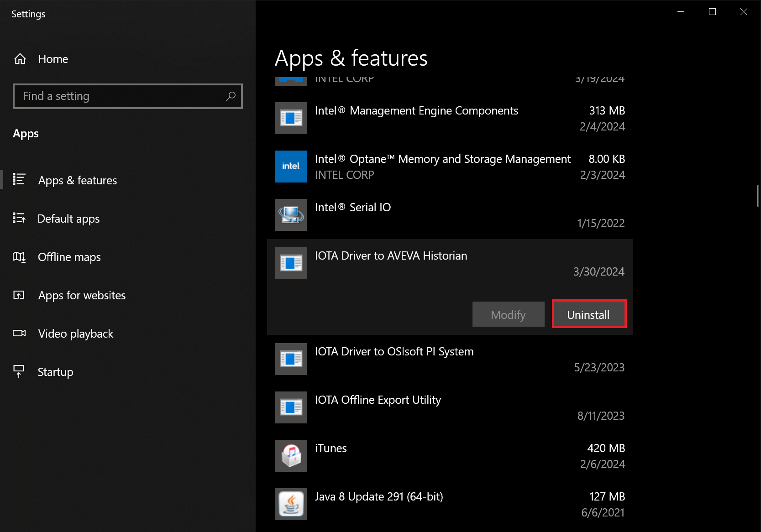Select Intel Management Engine Components entry

point(450,118)
